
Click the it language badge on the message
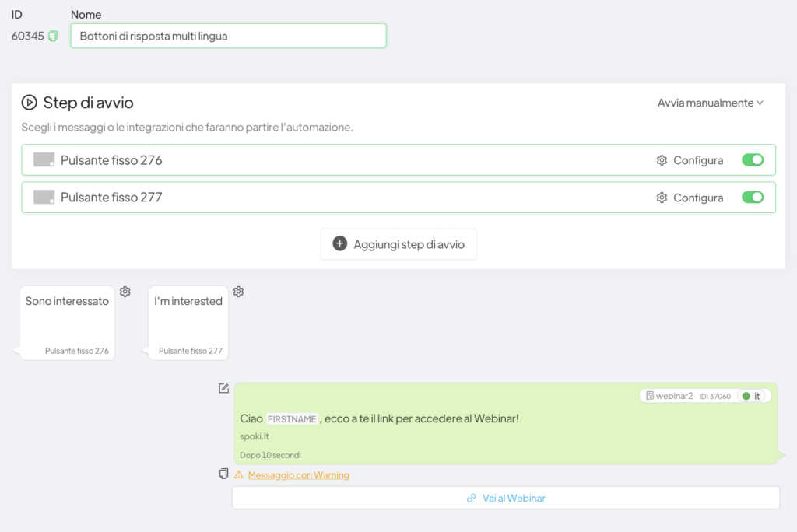[x=752, y=396]
